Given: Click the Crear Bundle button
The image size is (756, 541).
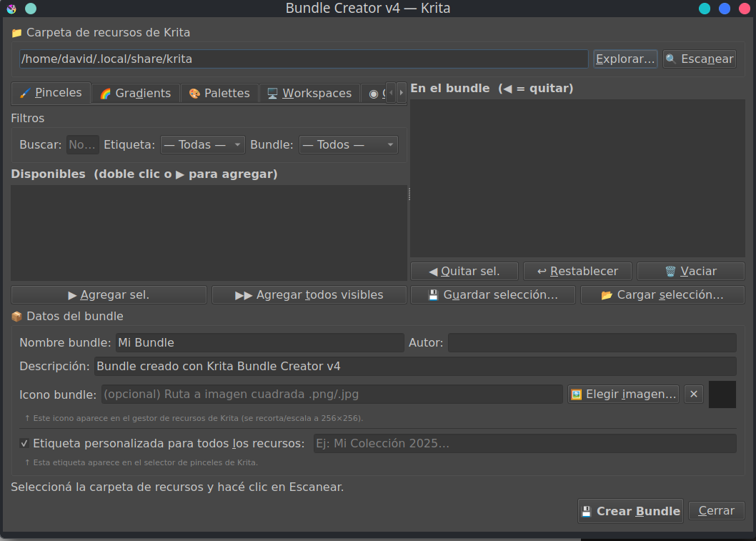Looking at the screenshot, I should 631,511.
